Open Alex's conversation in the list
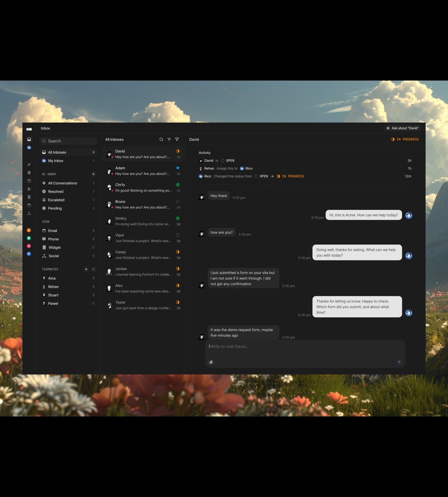Viewport: 448px width, 497px height. point(143,288)
